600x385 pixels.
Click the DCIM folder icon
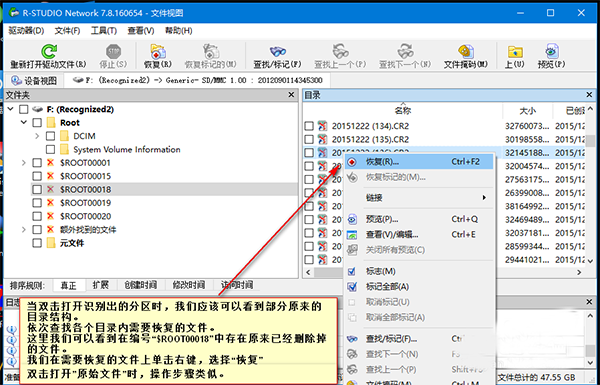[64, 136]
